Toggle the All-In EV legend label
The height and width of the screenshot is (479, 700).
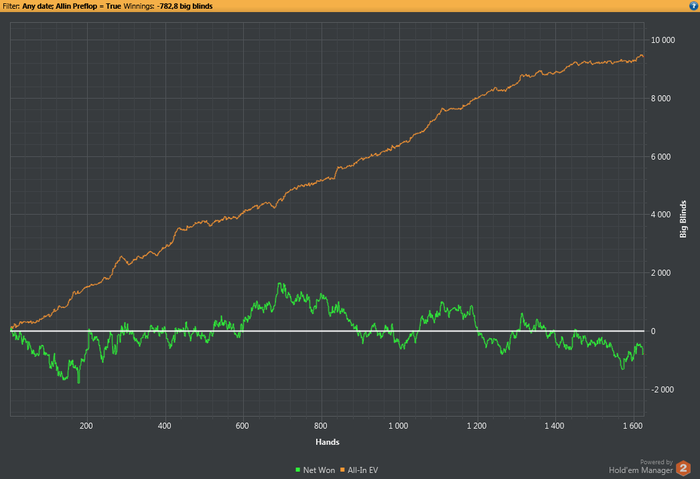(x=362, y=470)
